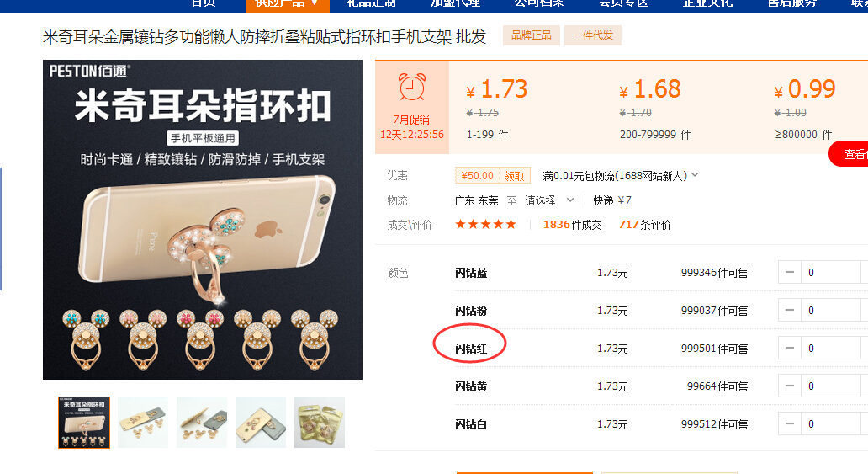Click the five-star rating icons
Viewport: 868px width, 474px height.
pos(485,225)
